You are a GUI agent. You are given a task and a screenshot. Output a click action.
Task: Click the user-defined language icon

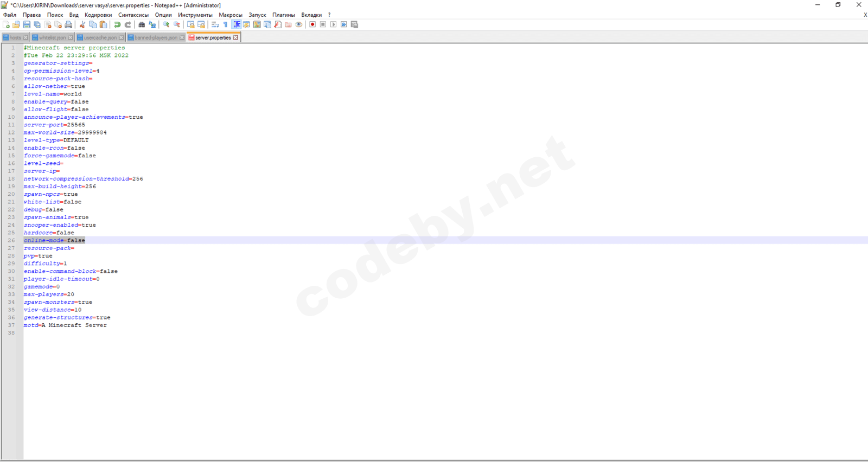246,24
